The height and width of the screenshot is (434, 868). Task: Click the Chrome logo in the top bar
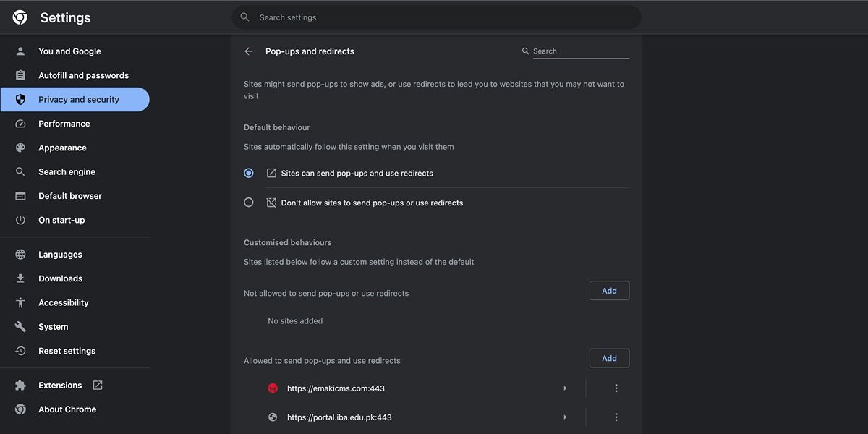(19, 17)
